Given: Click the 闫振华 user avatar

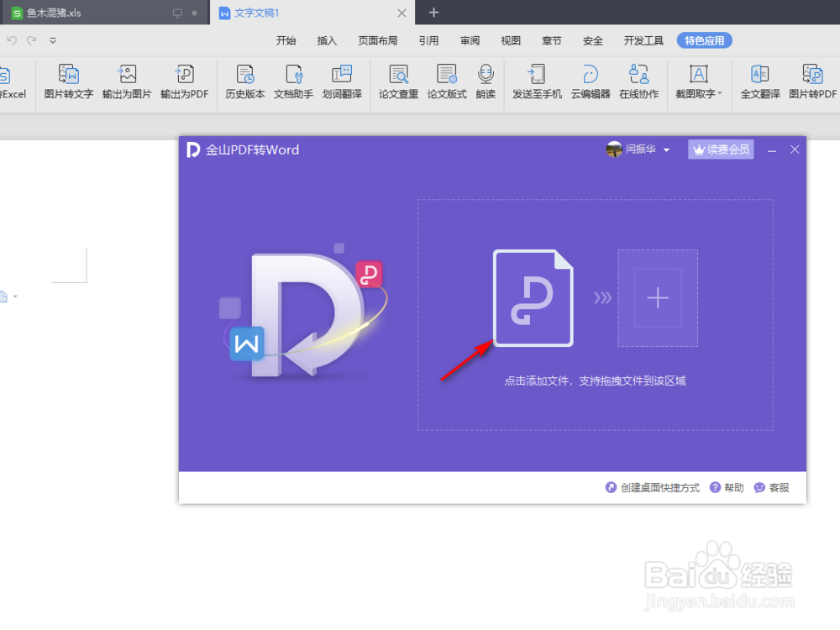Looking at the screenshot, I should (x=614, y=150).
